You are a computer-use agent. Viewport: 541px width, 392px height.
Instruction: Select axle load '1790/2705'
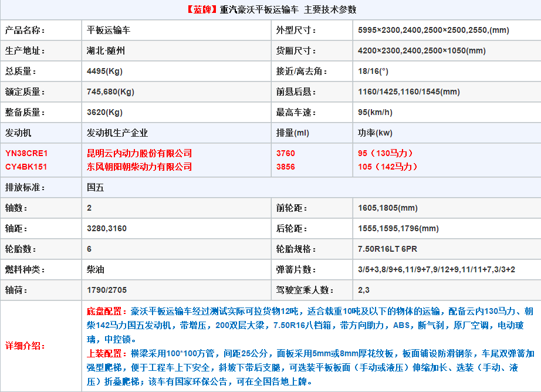click(107, 290)
